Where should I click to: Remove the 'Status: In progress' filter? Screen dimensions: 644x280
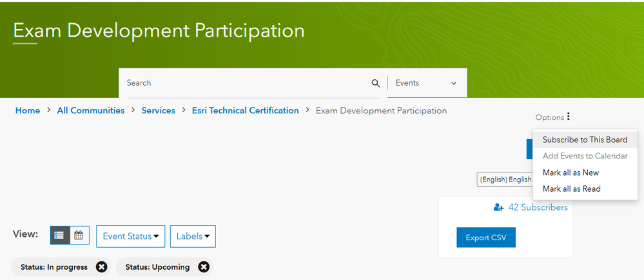(101, 266)
